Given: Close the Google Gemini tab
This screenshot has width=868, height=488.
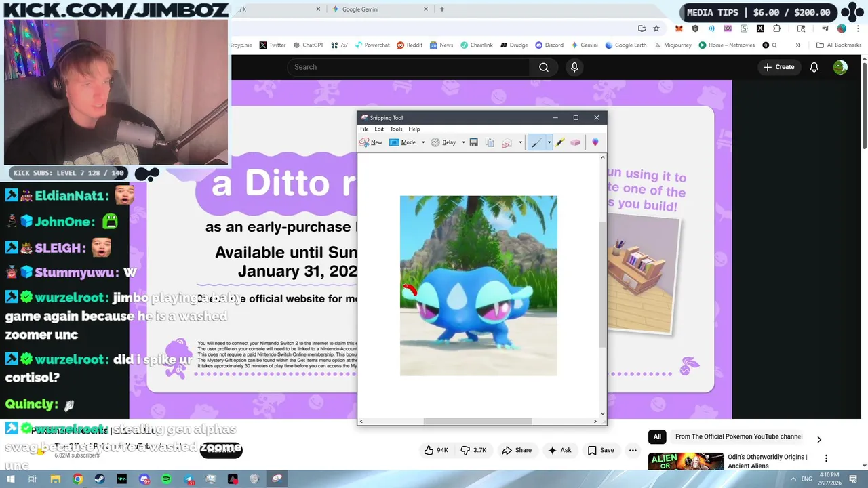Looking at the screenshot, I should (426, 9).
